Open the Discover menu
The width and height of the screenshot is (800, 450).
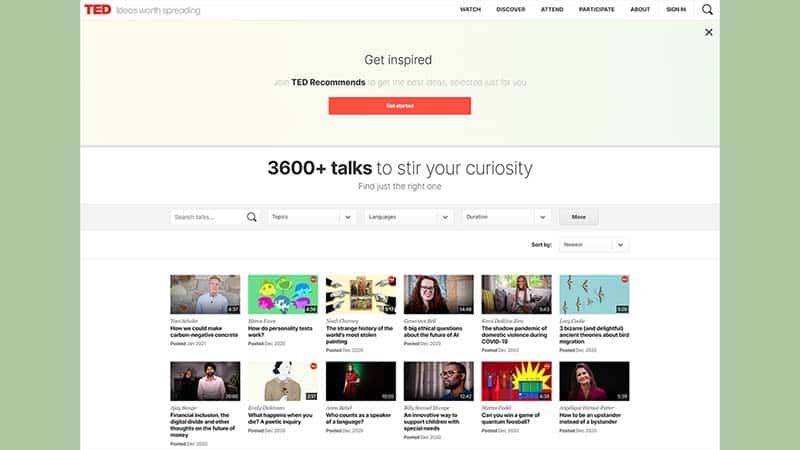tap(511, 10)
